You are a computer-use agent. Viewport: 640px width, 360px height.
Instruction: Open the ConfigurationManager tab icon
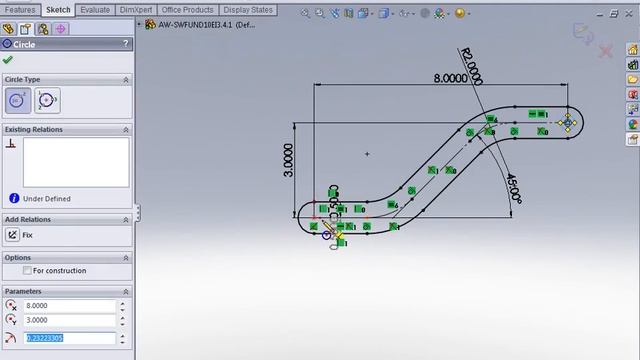pos(43,29)
